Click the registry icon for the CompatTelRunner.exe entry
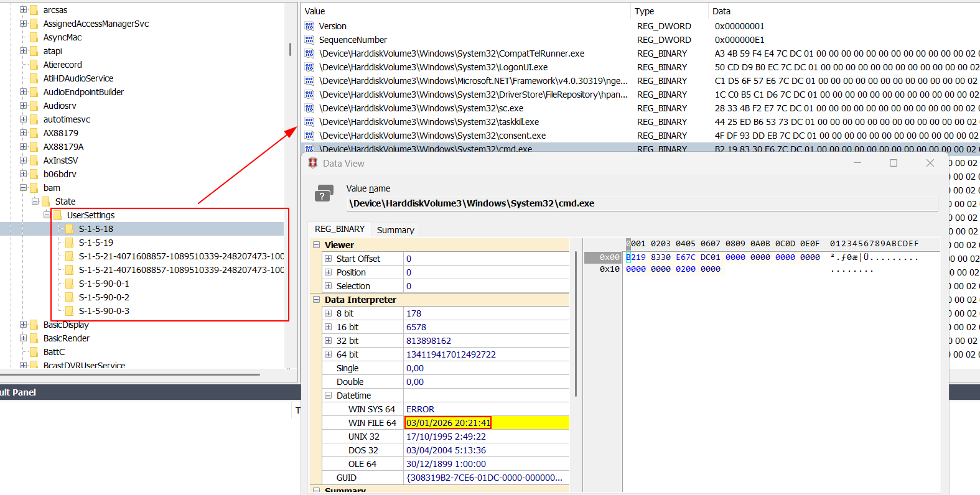980x495 pixels. point(309,53)
